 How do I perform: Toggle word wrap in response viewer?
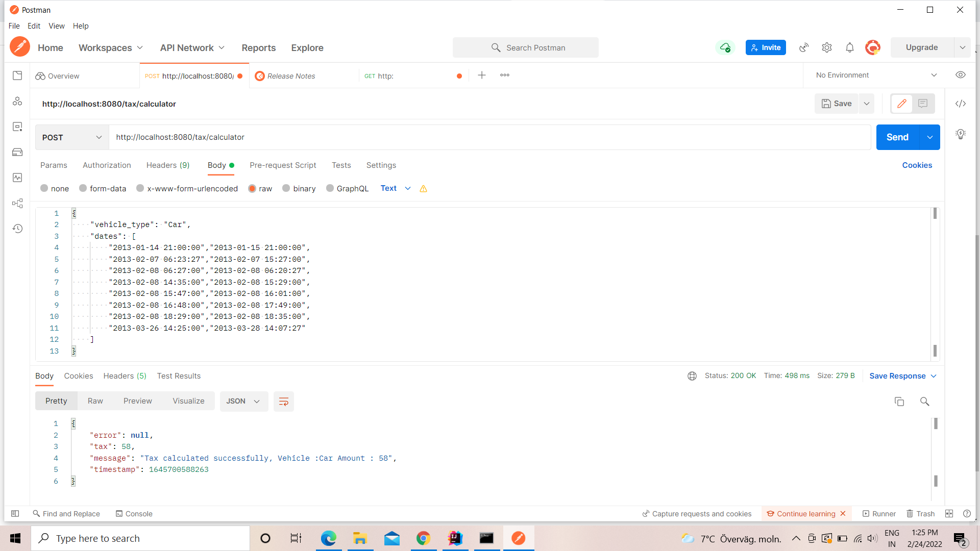point(284,402)
